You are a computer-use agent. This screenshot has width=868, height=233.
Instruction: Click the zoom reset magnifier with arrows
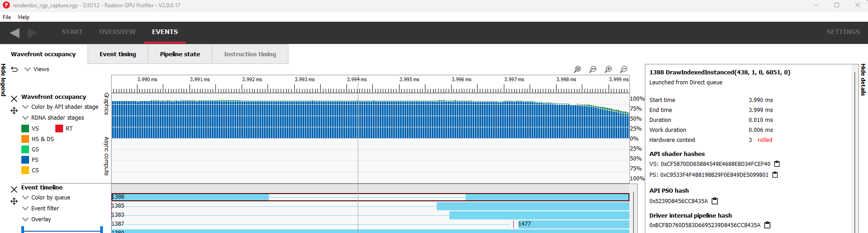(x=593, y=69)
